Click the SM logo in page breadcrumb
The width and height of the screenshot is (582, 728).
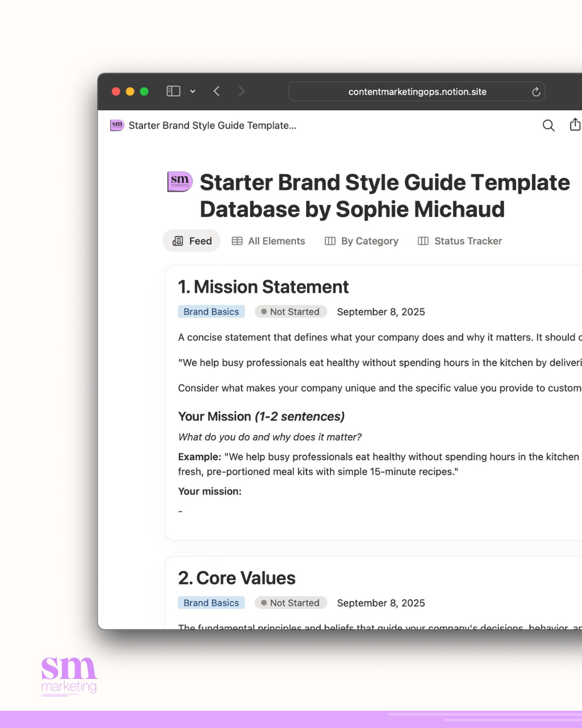tap(117, 125)
